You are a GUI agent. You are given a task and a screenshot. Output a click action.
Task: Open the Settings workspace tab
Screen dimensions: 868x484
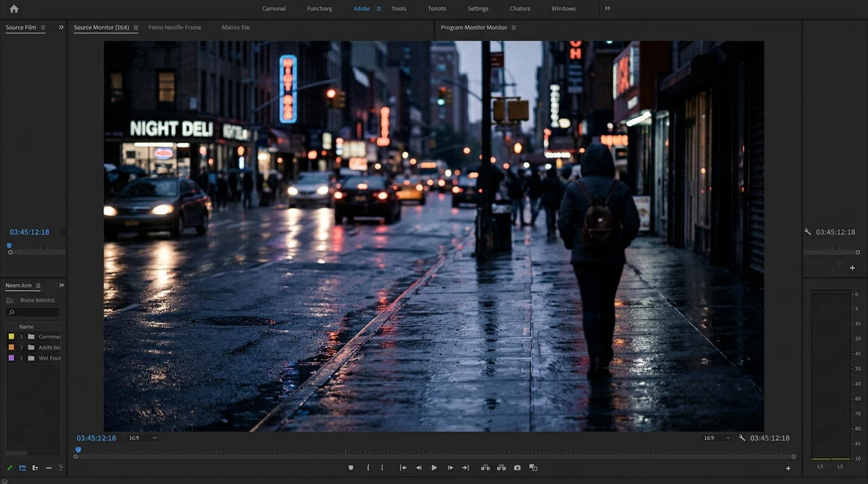click(478, 9)
